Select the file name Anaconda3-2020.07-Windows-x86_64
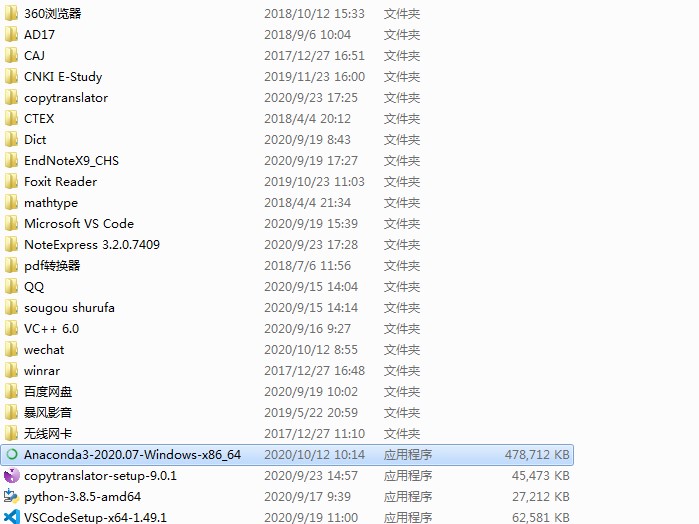Screen dimensions: 699x524 click(x=132, y=454)
